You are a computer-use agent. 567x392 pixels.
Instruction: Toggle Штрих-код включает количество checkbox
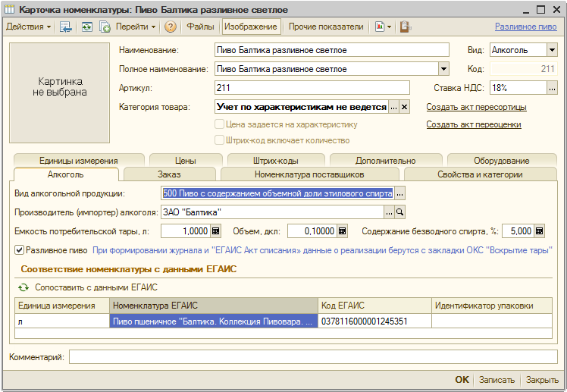pyautogui.click(x=219, y=140)
